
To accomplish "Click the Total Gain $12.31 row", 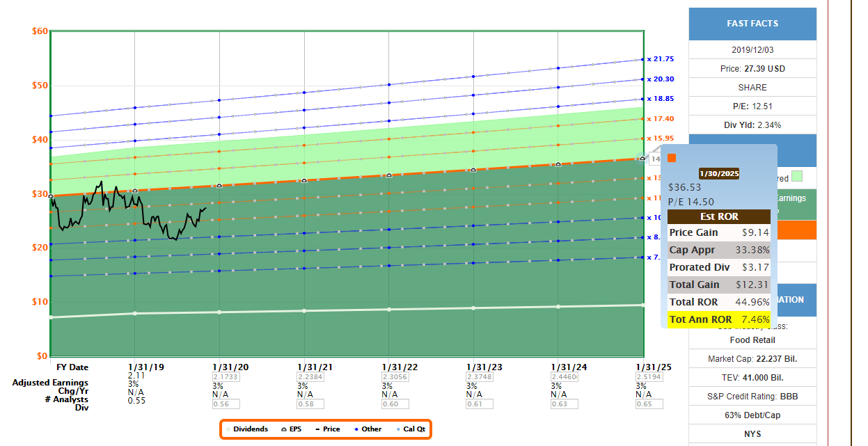I will point(719,285).
